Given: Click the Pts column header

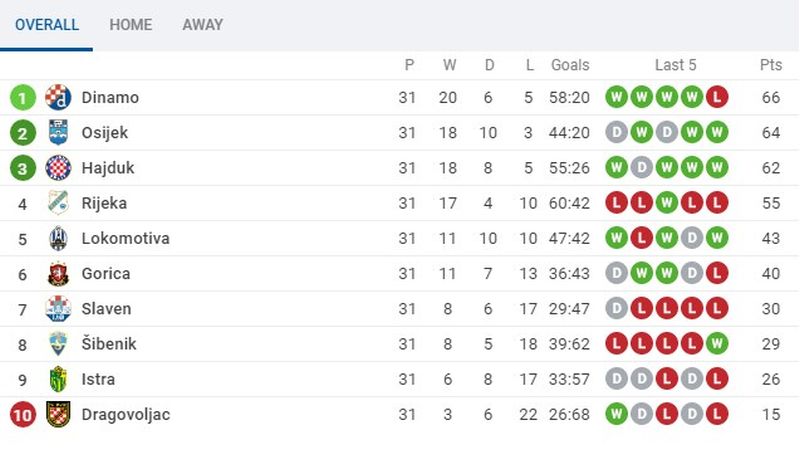Looking at the screenshot, I should pyautogui.click(x=770, y=65).
